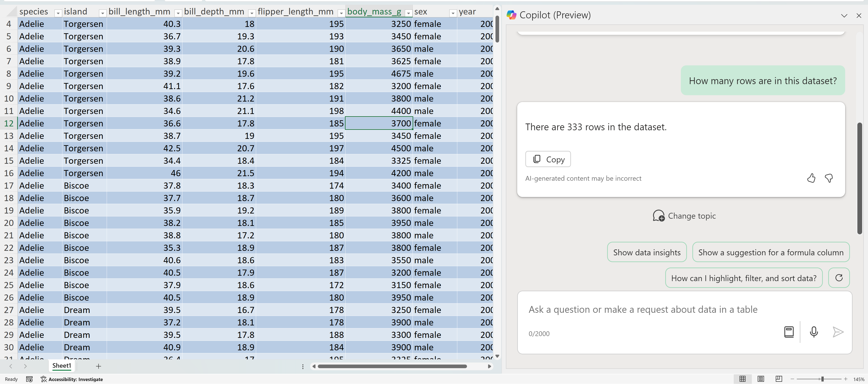Click the send message arrow icon

click(x=838, y=332)
